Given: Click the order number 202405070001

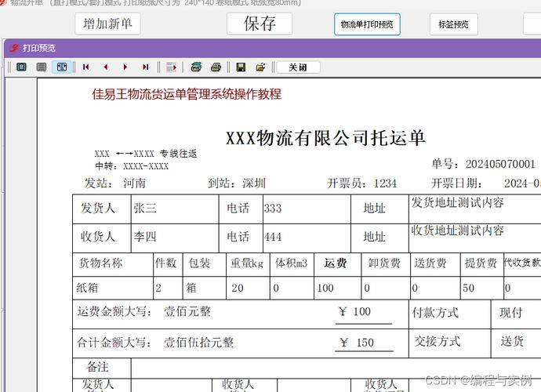Looking at the screenshot, I should (500, 165).
